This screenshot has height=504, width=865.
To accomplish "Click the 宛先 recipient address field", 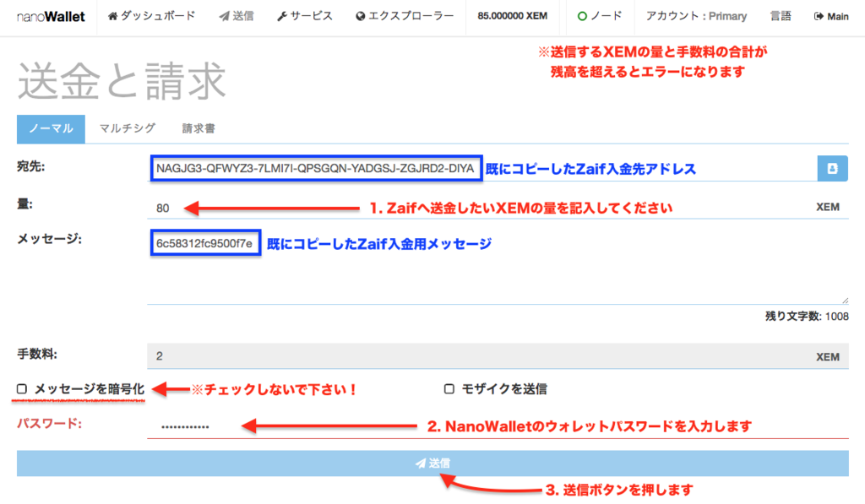I will [482, 168].
